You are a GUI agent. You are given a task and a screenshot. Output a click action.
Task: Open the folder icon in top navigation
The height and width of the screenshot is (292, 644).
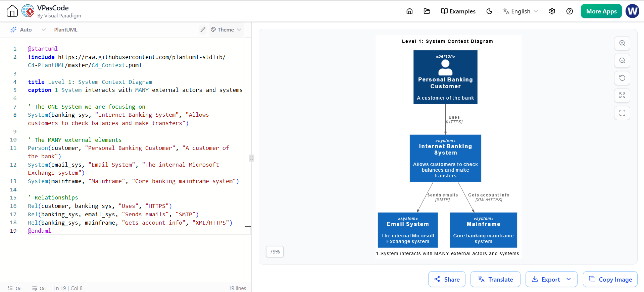point(427,11)
